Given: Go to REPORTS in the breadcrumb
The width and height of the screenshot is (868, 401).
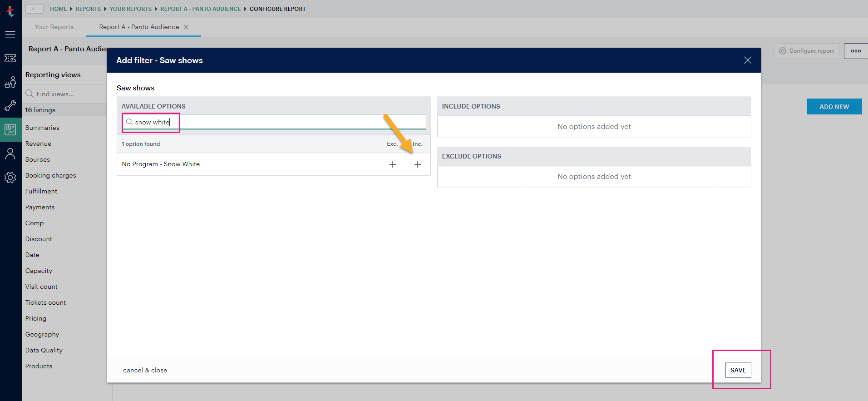Looking at the screenshot, I should 88,9.
